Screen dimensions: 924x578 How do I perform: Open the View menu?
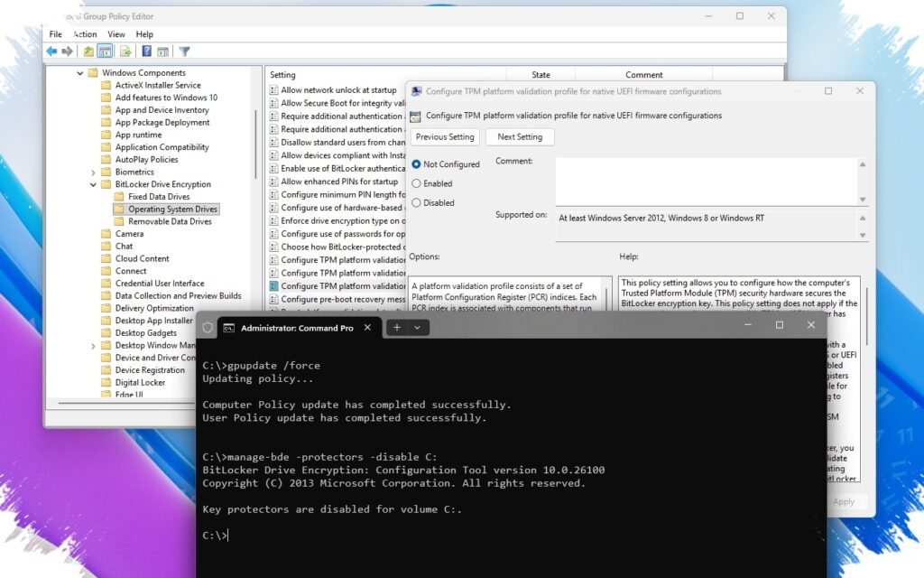[x=116, y=34]
